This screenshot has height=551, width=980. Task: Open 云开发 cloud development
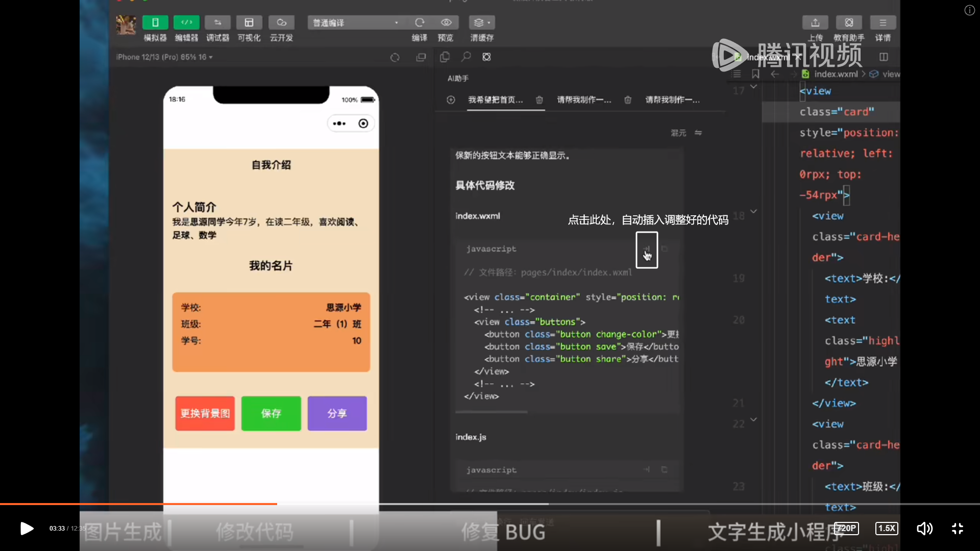[281, 22]
